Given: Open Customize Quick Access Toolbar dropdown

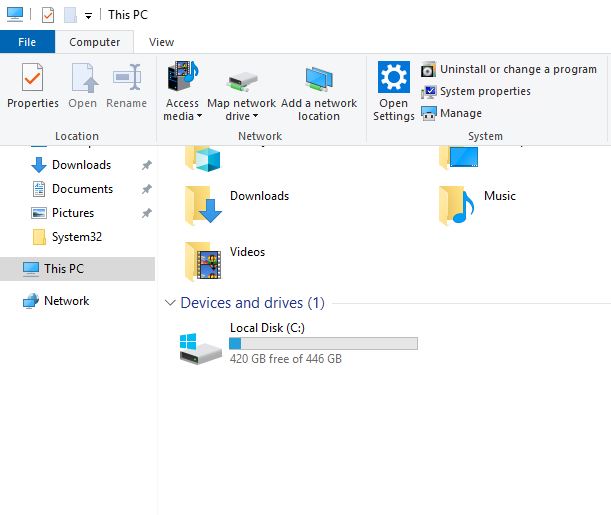Looking at the screenshot, I should tap(88, 16).
